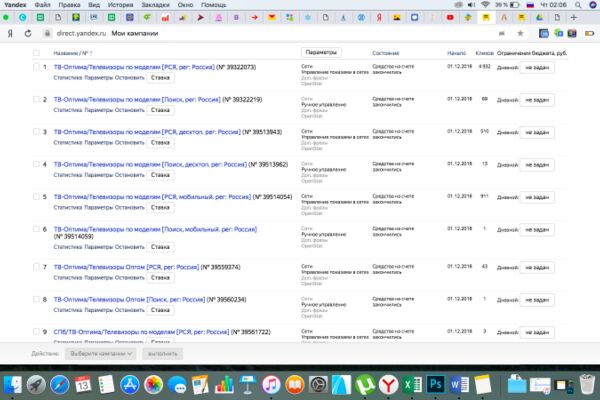Screen dimensions: 600x400
Task: Open the Помощь menu
Action: click(x=214, y=5)
